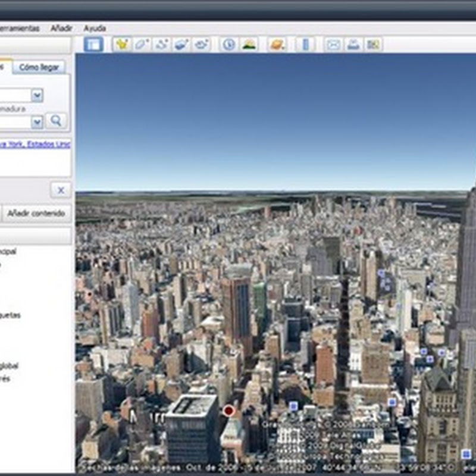The height and width of the screenshot is (476, 476).
Task: Click the magnifying glass search button
Action: [56, 121]
